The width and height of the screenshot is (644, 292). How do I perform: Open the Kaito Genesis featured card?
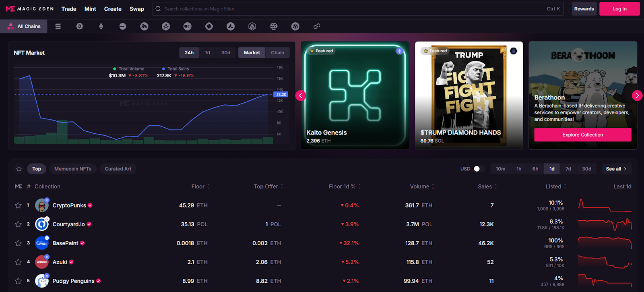click(355, 95)
